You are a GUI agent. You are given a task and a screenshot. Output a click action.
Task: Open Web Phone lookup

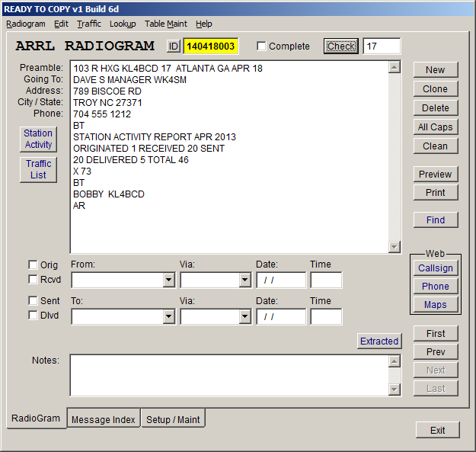436,286
